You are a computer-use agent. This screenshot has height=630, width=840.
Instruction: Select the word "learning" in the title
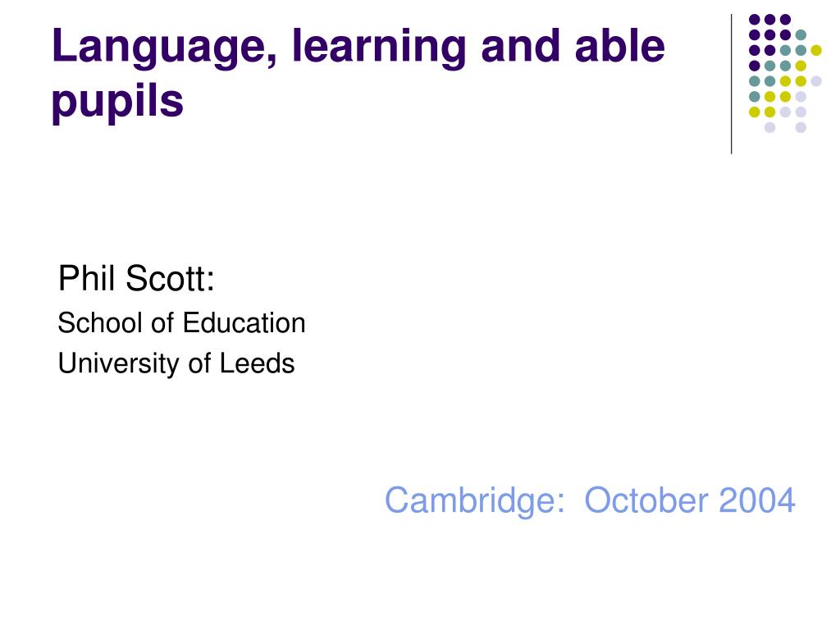(379, 48)
